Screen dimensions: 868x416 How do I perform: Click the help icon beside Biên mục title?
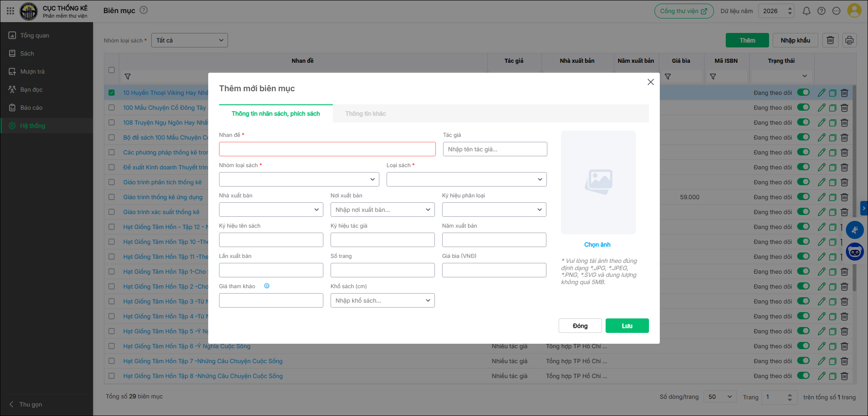click(144, 10)
